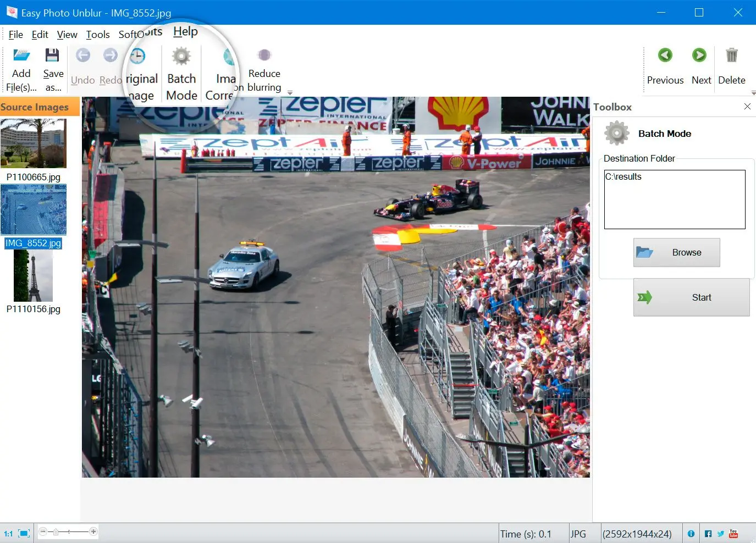
Task: Click the zoom slider handle
Action: [56, 532]
